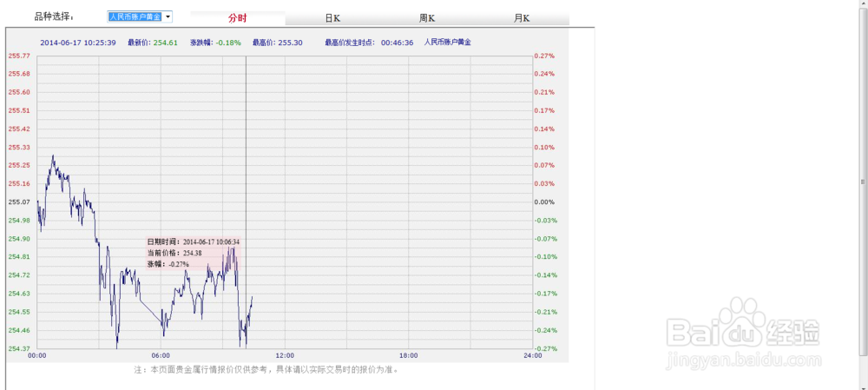Click the highest price value 255.30

[290, 42]
